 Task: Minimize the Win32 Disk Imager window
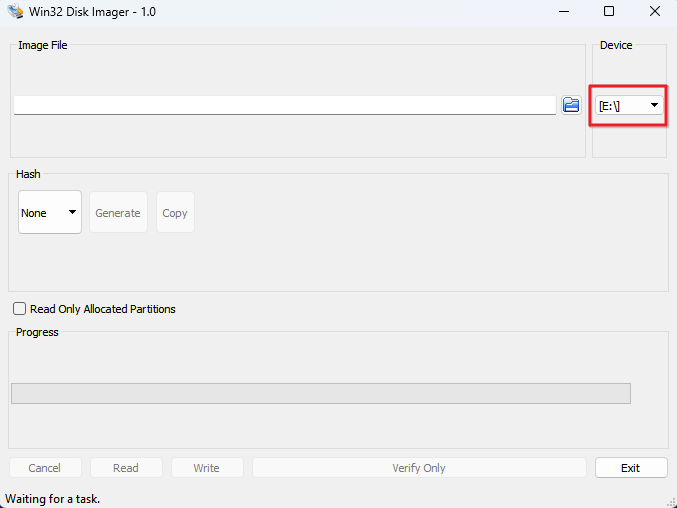click(x=564, y=11)
